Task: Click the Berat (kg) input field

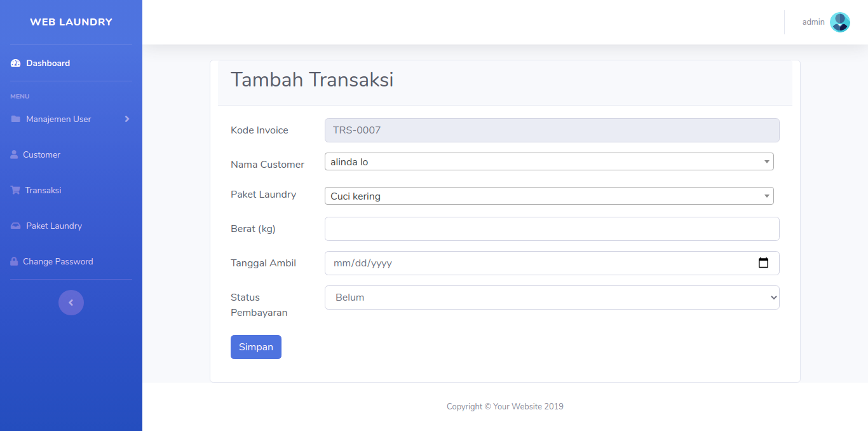Action: [552, 229]
